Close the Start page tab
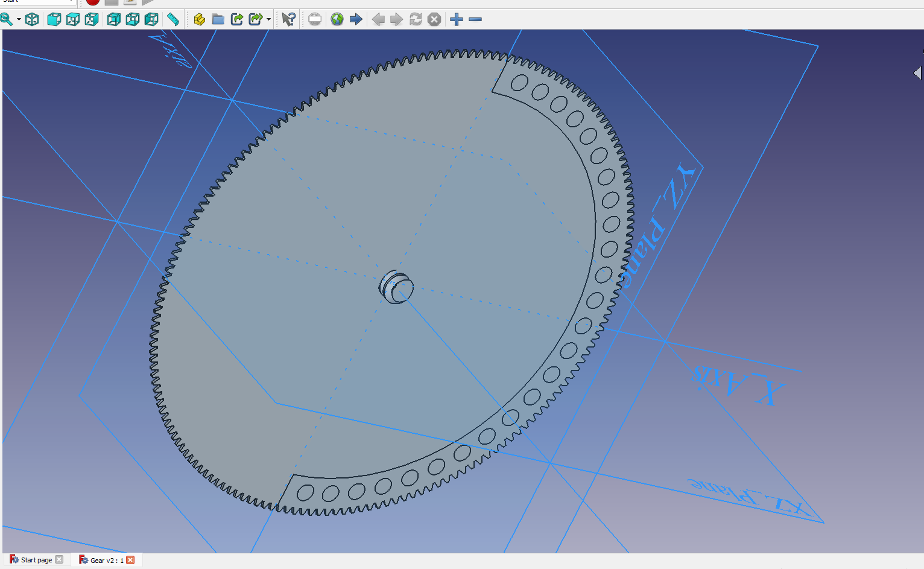The image size is (924, 569). pos(59,559)
